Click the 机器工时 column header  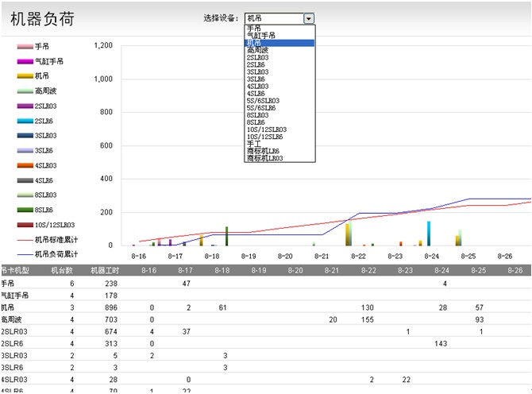[103, 270]
